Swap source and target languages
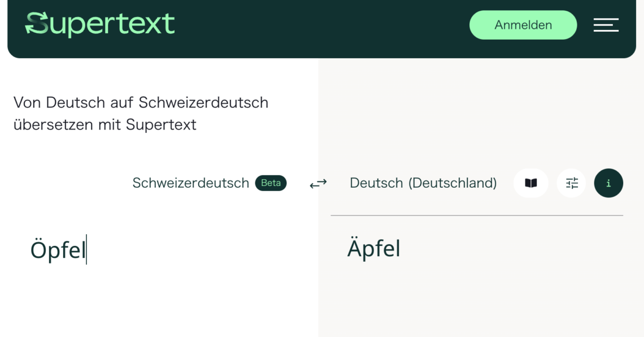 (x=318, y=183)
